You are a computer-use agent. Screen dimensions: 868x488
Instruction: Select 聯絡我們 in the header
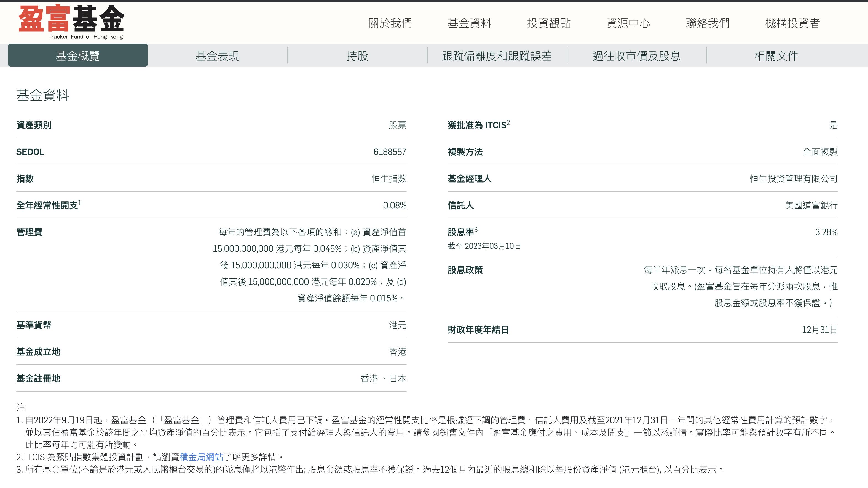tap(708, 23)
